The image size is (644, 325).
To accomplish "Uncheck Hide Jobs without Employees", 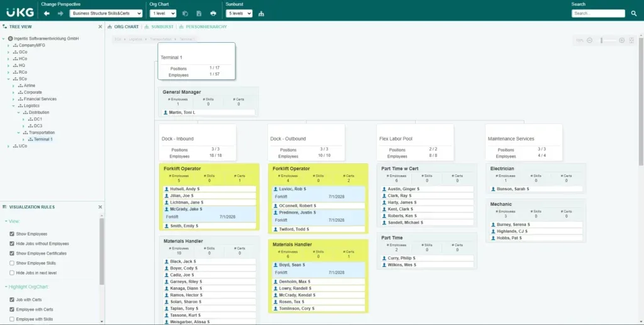I will (x=12, y=244).
